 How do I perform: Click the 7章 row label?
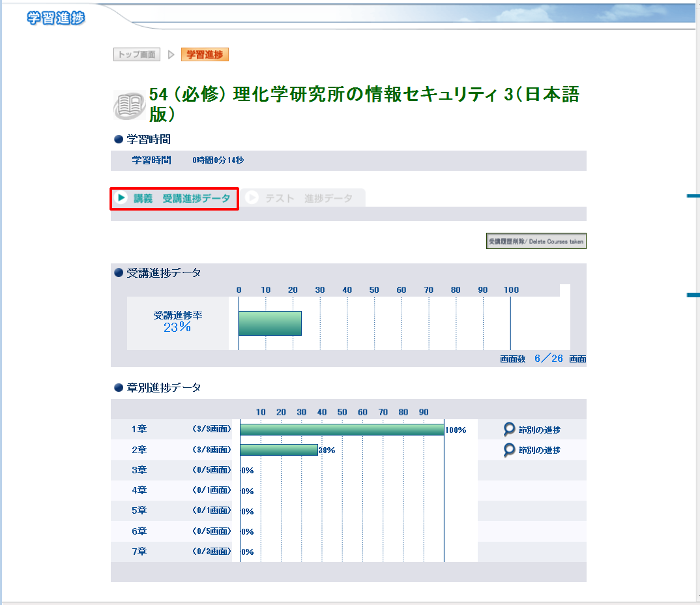[x=139, y=552]
